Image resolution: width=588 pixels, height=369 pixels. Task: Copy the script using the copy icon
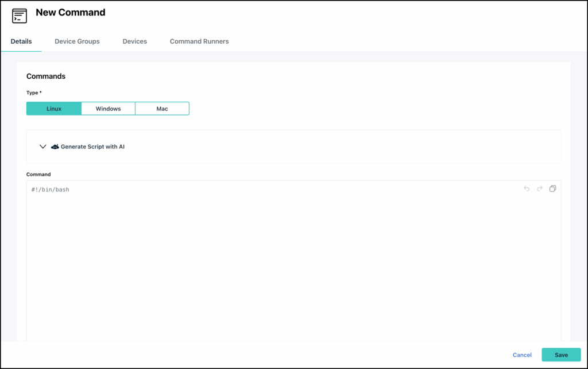point(553,189)
